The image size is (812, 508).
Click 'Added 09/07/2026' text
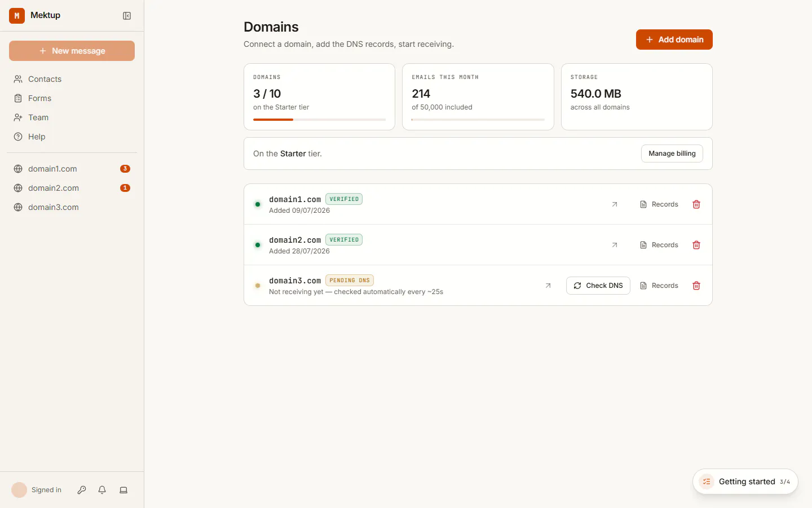coord(299,211)
